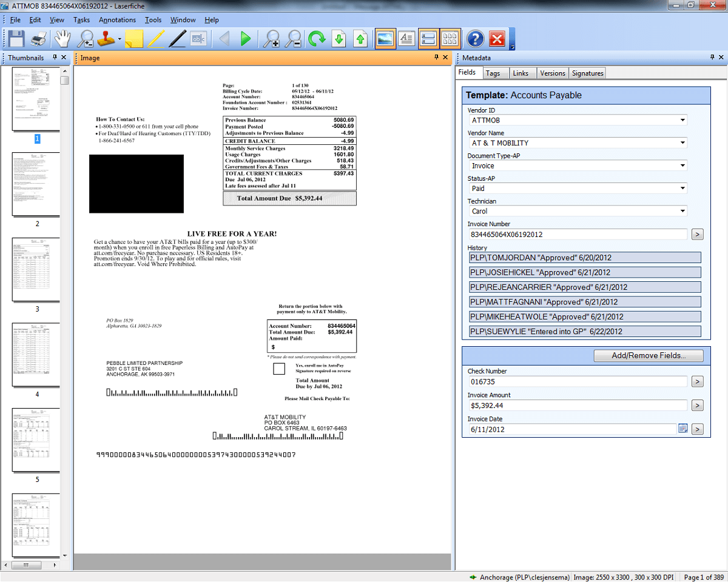Expand the Vendor Name dropdown
The height and width of the screenshot is (582, 728).
point(682,143)
